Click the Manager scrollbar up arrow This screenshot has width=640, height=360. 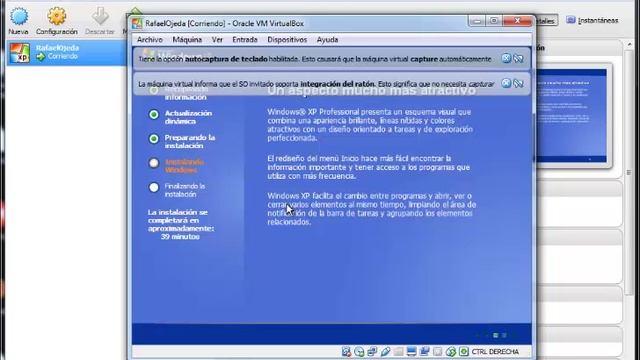click(629, 44)
